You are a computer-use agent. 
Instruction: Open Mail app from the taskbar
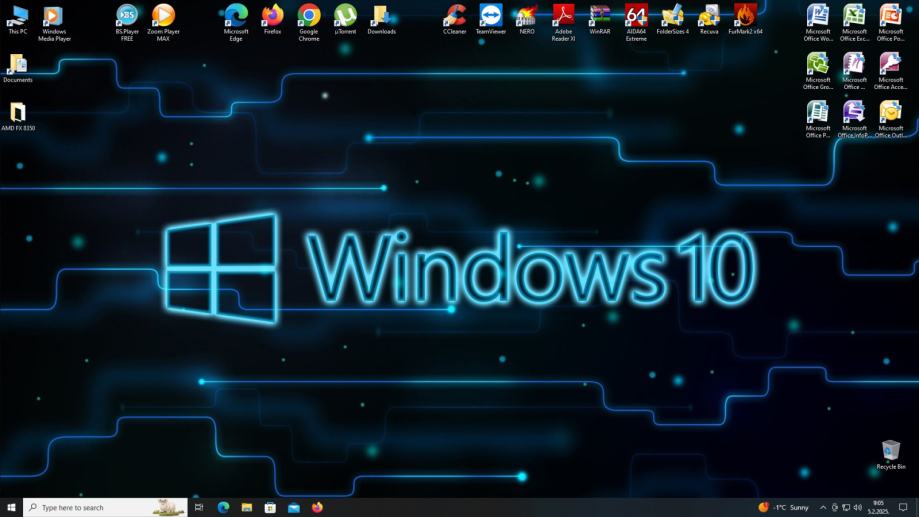point(294,507)
